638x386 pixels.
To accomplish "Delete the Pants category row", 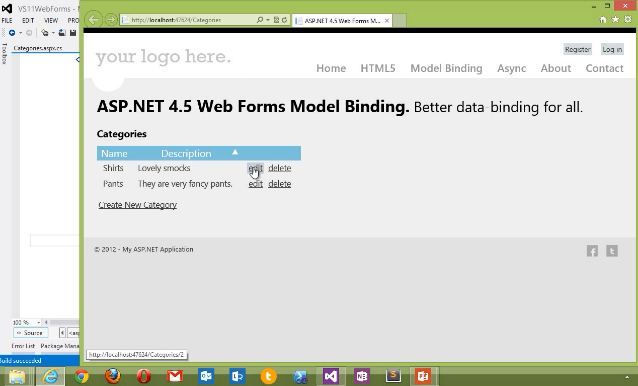I will (x=280, y=184).
